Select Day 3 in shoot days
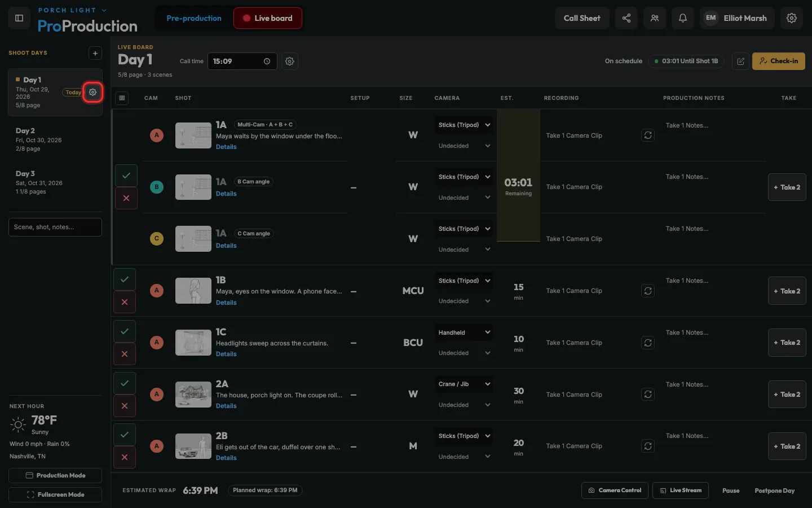This screenshot has width=812, height=508. click(55, 182)
